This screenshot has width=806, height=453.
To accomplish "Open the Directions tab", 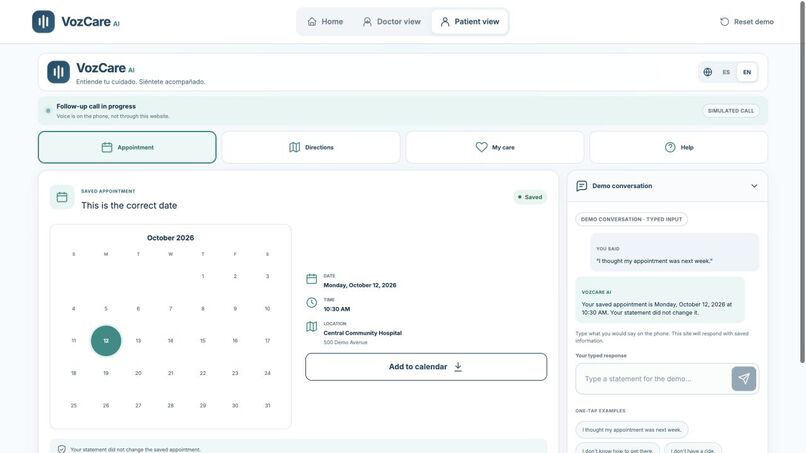I will click(311, 147).
